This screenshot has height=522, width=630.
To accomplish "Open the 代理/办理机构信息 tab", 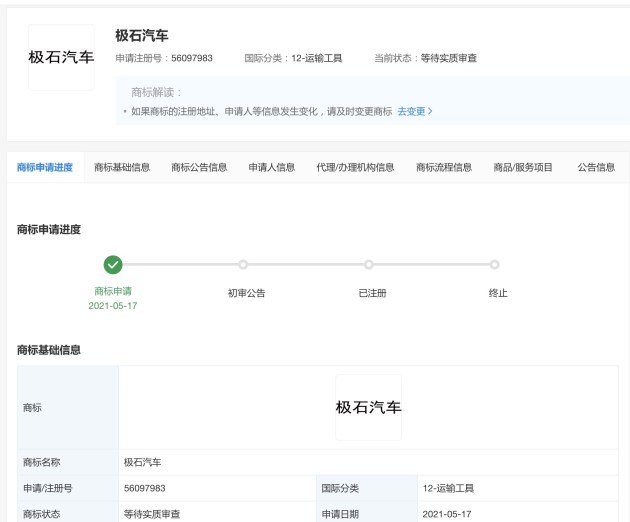I will point(355,167).
